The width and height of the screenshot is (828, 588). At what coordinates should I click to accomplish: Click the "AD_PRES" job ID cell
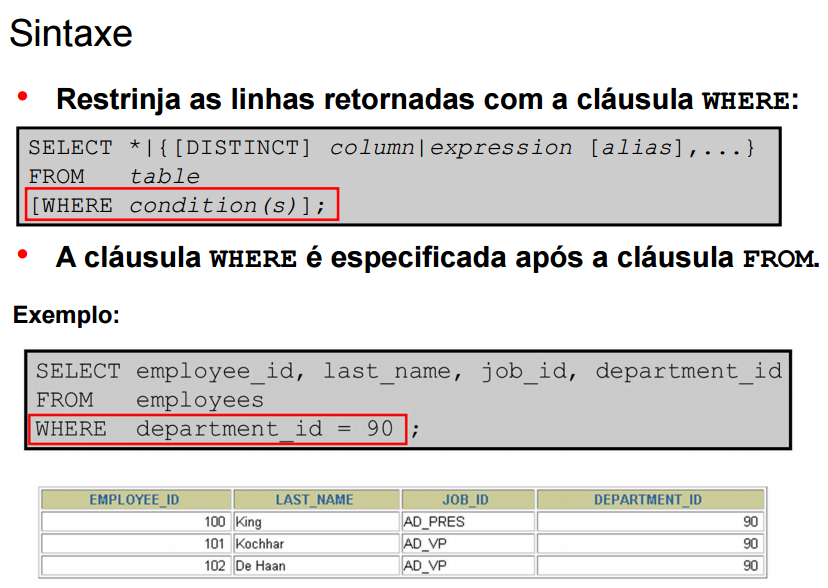point(466,522)
